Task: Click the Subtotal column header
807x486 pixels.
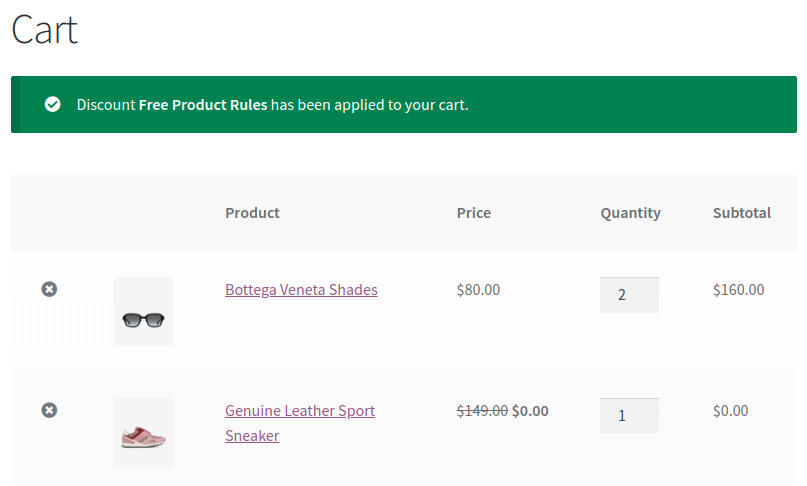Action: (741, 213)
